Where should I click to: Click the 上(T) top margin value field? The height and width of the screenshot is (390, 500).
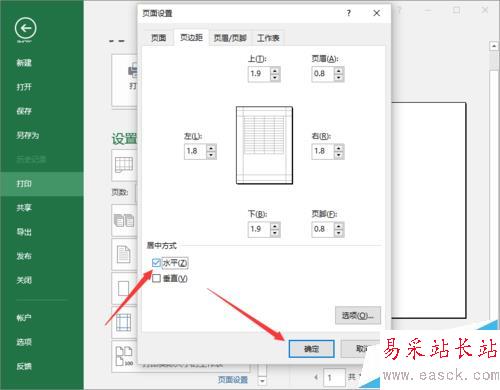pyautogui.click(x=259, y=74)
